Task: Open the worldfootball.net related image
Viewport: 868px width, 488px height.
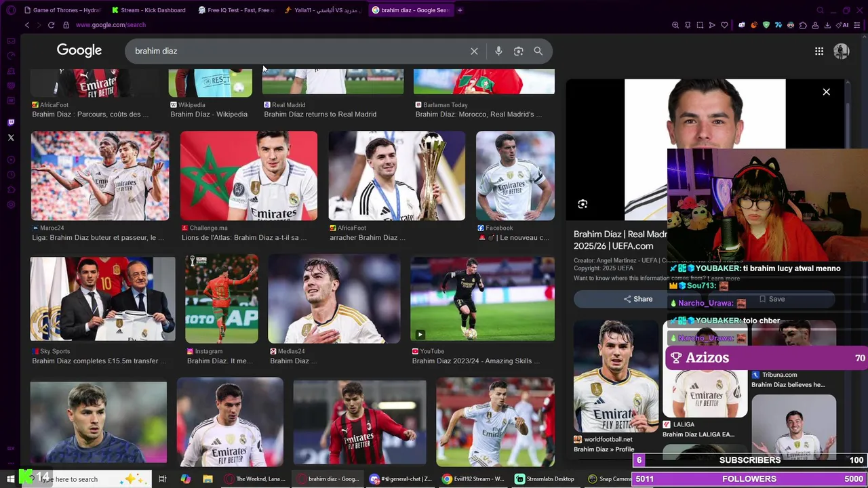Action: [616, 376]
